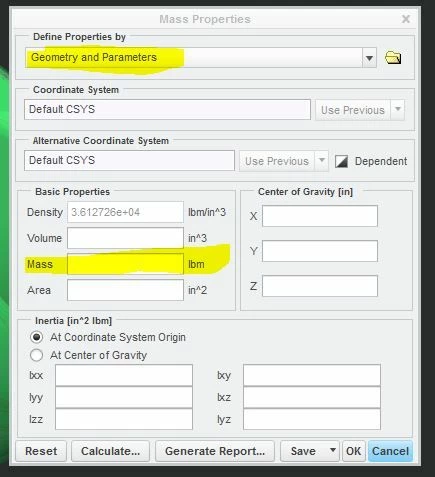Click the Reset button
435x477 pixels.
(41, 451)
